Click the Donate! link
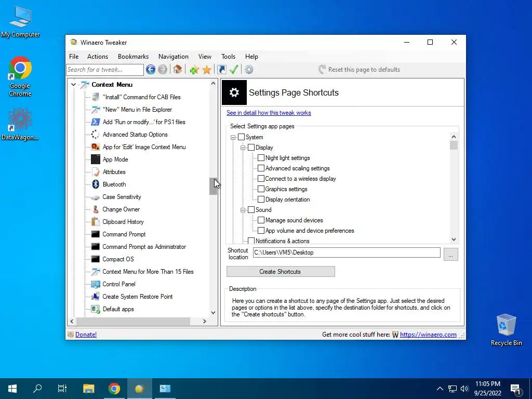The height and width of the screenshot is (399, 532). point(86,335)
